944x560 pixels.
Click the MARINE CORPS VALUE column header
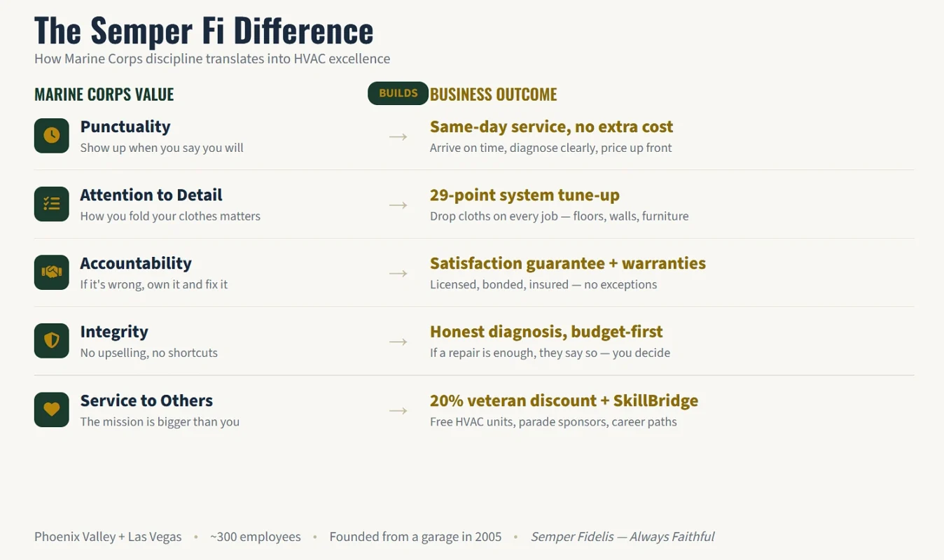(x=104, y=94)
